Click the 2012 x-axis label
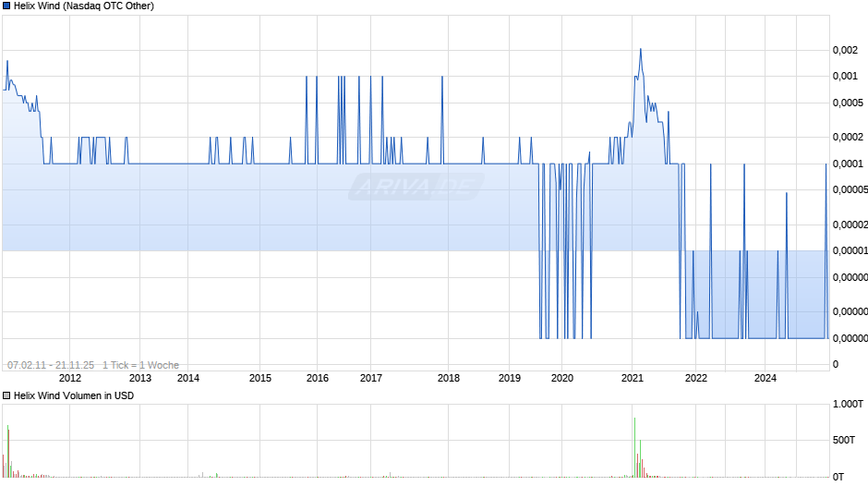 70,378
